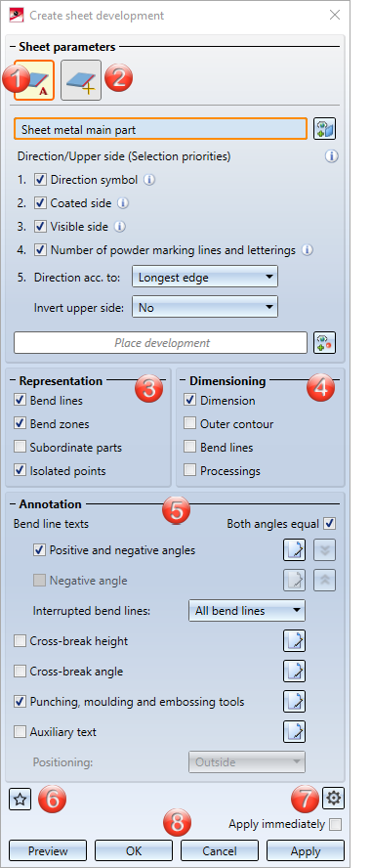
Task: Enable the Outer contour dimensioning checkbox
Action: pos(190,424)
